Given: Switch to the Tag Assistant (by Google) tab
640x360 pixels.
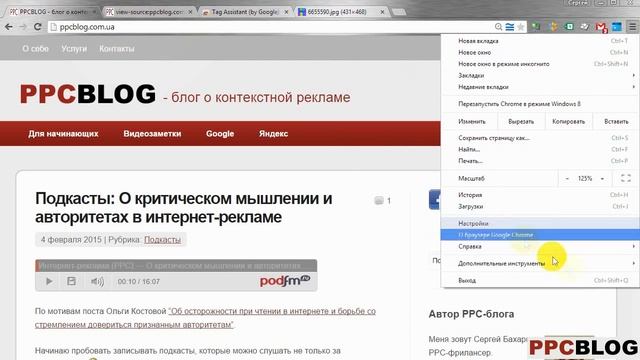Looking at the screenshot, I should (245, 12).
